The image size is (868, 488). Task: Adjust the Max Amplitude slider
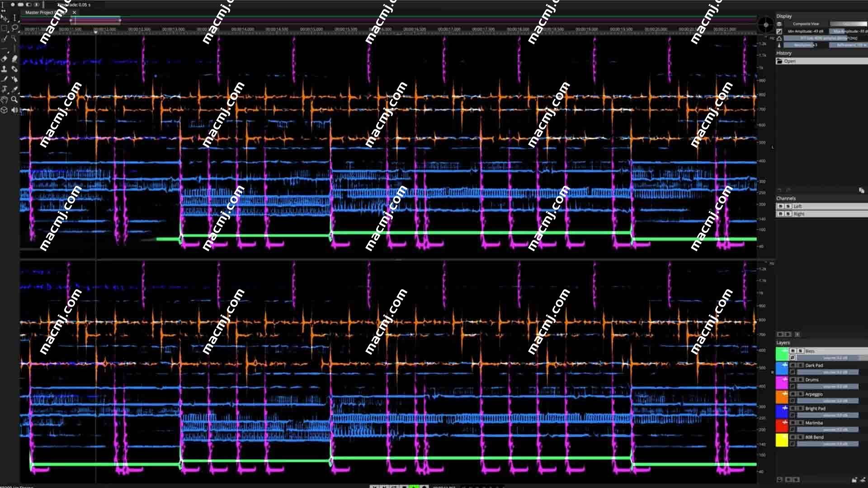849,31
